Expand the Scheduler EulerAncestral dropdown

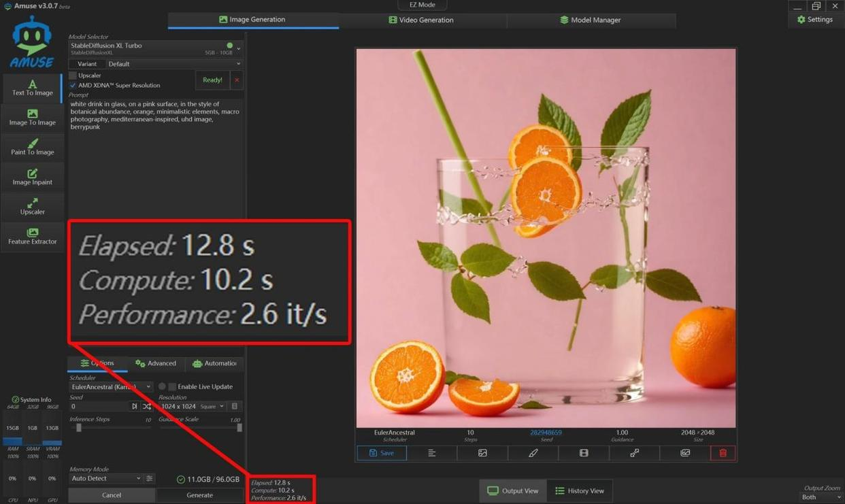[x=111, y=387]
